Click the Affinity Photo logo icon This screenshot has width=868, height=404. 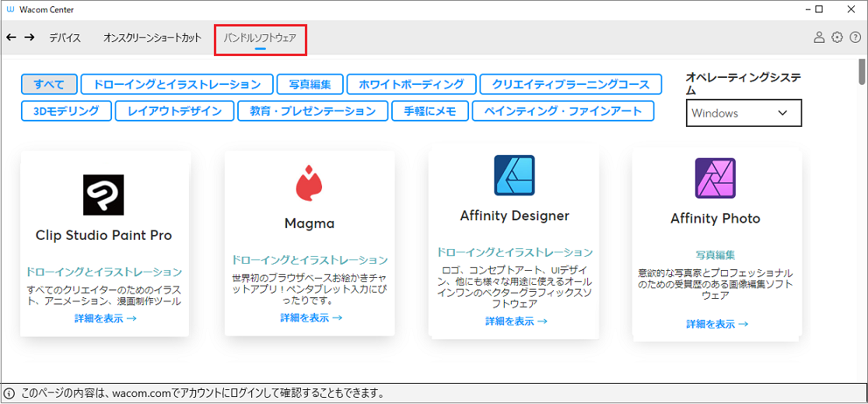pyautogui.click(x=716, y=178)
